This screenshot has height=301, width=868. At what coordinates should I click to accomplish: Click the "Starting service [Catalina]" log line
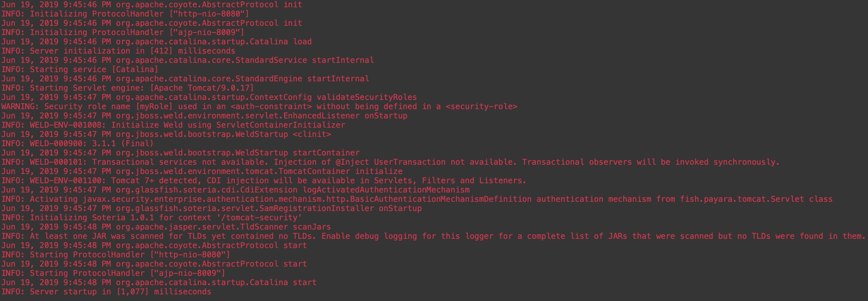click(x=79, y=69)
